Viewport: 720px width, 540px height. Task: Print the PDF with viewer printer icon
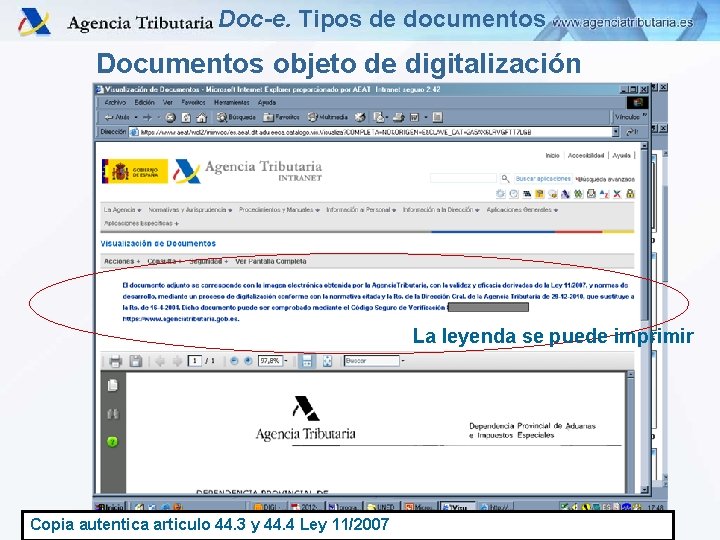(x=115, y=361)
